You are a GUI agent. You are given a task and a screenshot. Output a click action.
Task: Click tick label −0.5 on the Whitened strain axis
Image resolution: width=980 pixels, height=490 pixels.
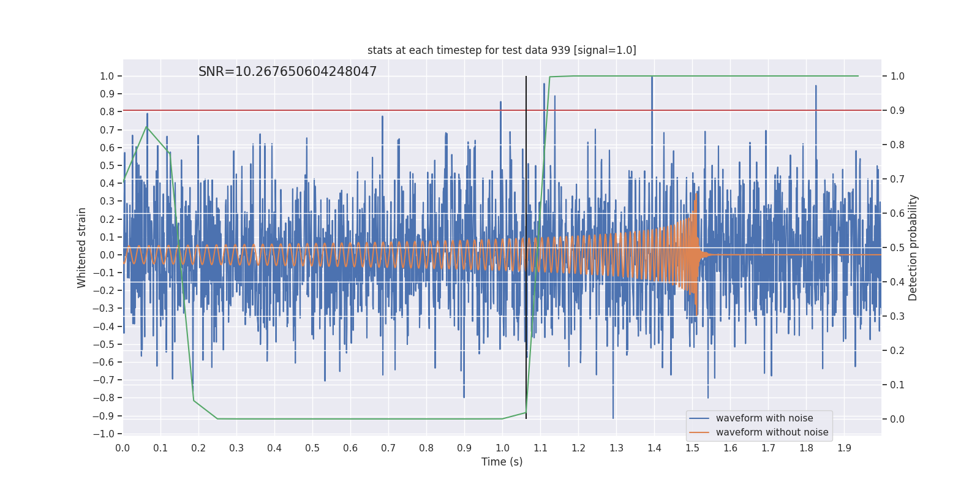tap(104, 344)
